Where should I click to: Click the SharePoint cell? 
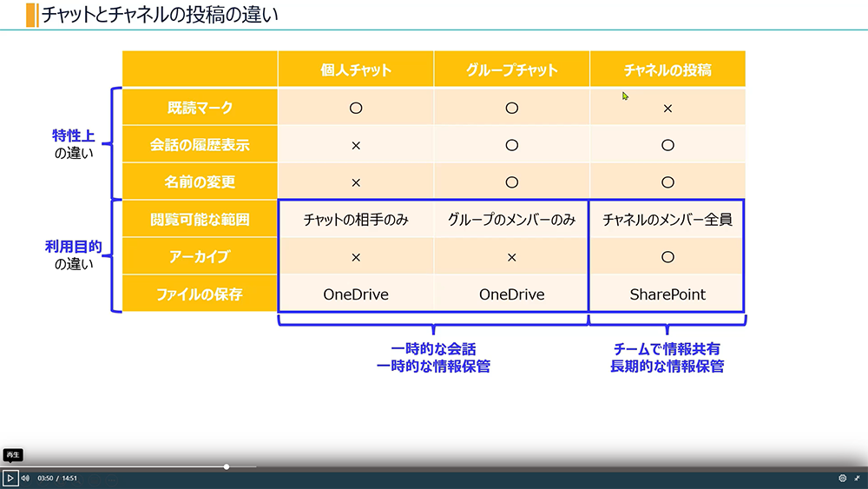coord(667,294)
